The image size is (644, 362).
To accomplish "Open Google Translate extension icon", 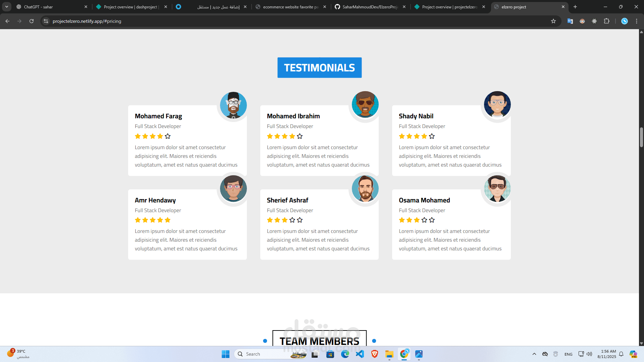I will tap(570, 21).
